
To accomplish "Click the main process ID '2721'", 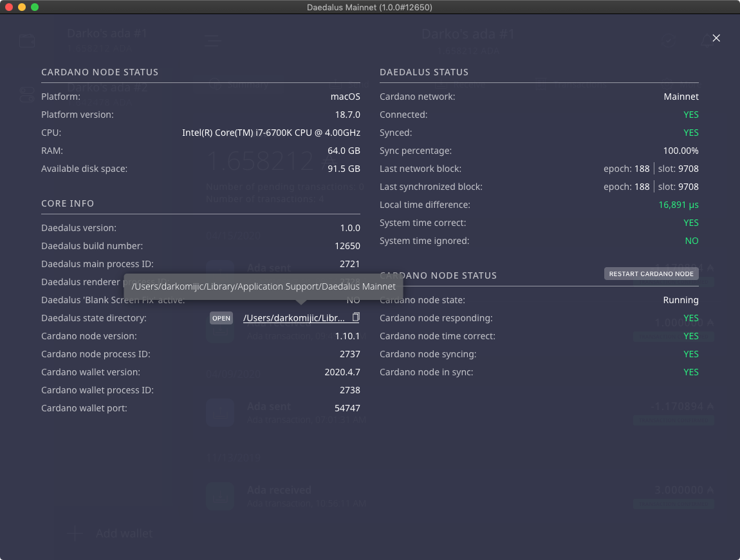I will pos(349,264).
